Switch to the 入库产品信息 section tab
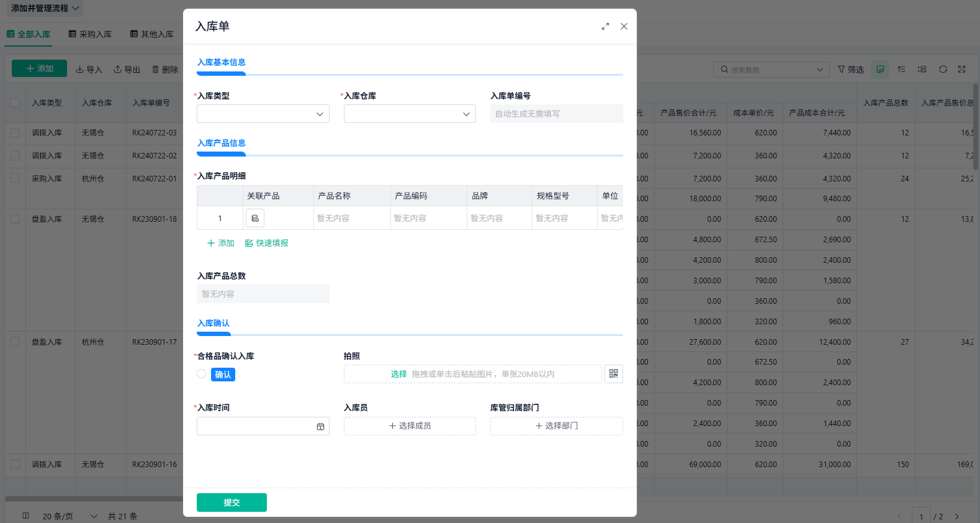Image resolution: width=980 pixels, height=523 pixels. pyautogui.click(x=222, y=143)
